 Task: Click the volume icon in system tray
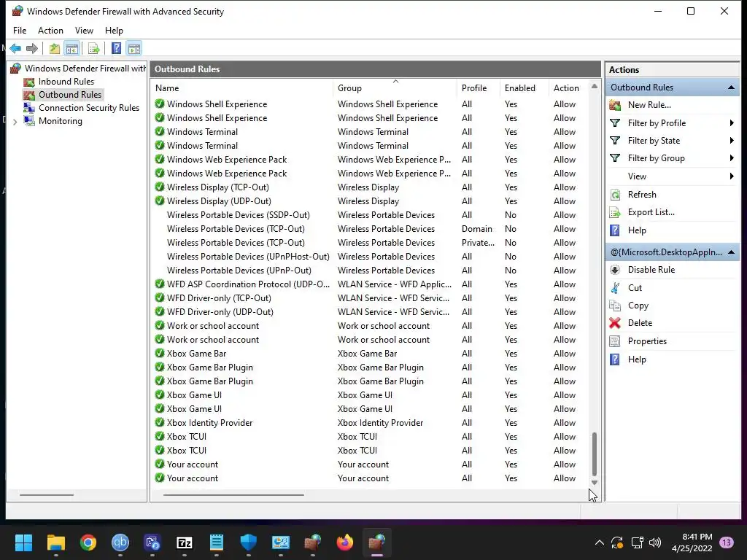[x=655, y=542]
